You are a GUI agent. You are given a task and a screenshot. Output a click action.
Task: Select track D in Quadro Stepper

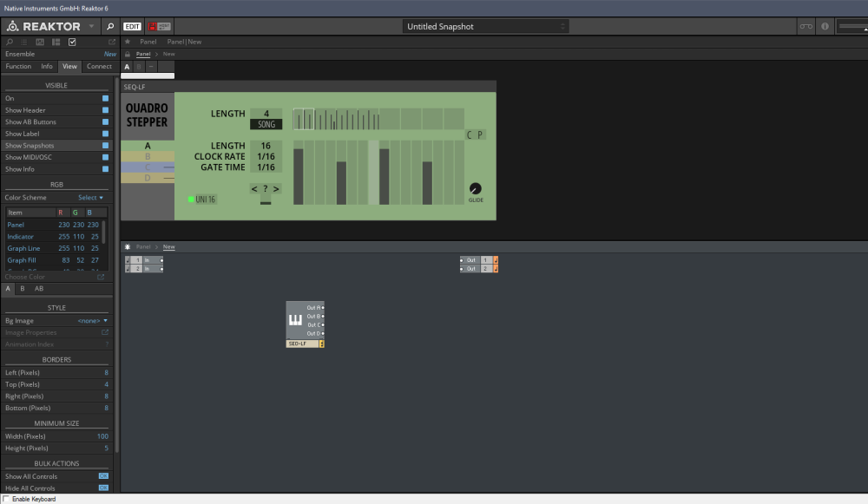tap(148, 178)
